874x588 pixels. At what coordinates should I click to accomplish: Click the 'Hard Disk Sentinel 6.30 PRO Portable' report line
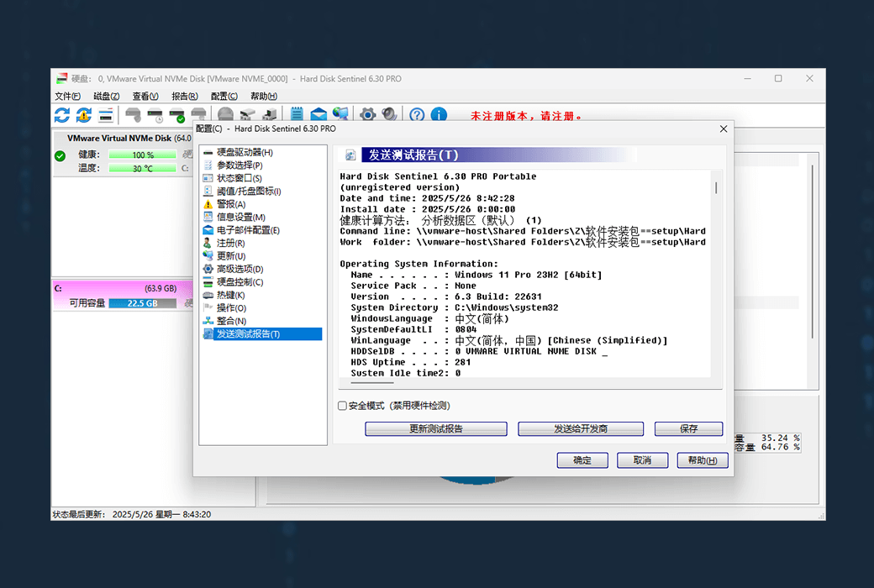438,176
